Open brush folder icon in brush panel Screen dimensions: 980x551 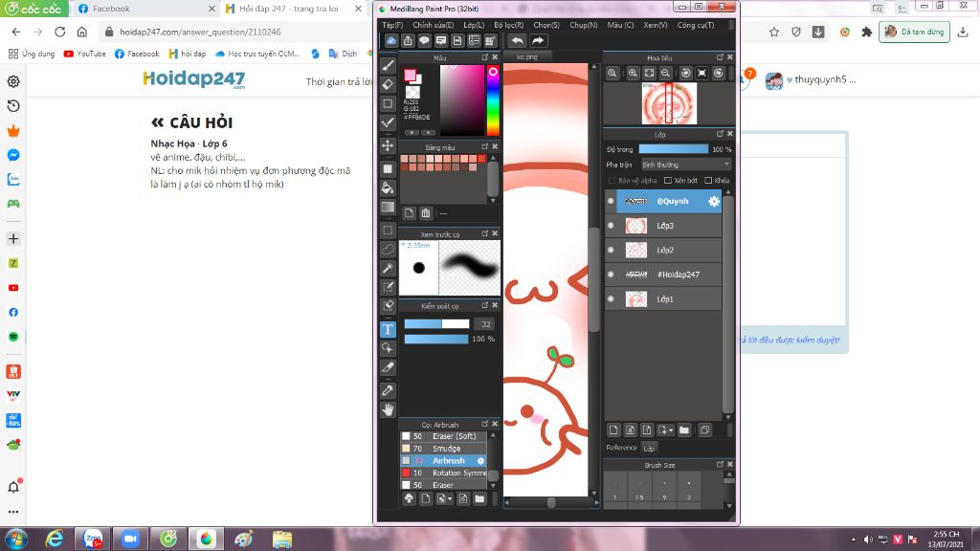[479, 498]
